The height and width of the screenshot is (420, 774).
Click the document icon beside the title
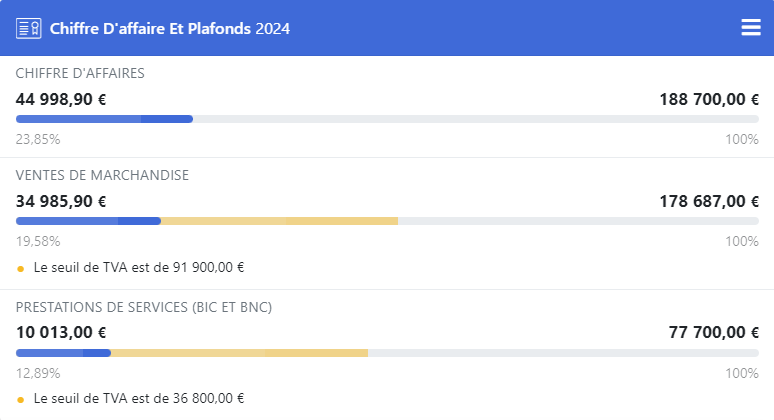tap(28, 28)
